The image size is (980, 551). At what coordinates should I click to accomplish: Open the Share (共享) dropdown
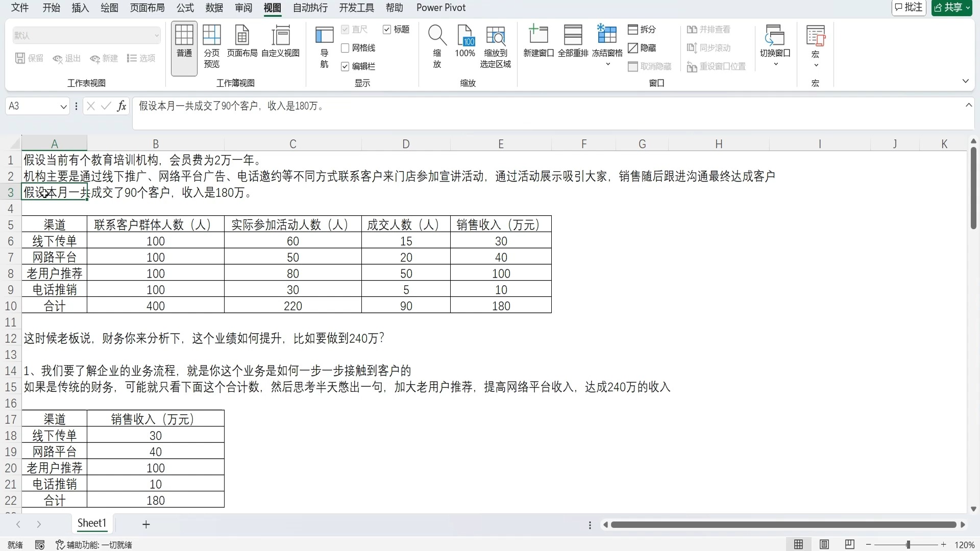[x=952, y=8]
